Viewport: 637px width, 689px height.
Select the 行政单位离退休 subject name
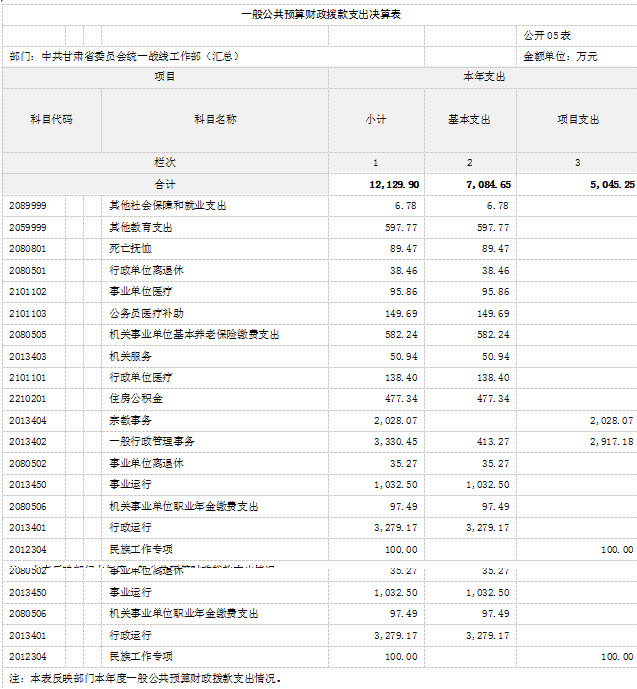[146, 271]
